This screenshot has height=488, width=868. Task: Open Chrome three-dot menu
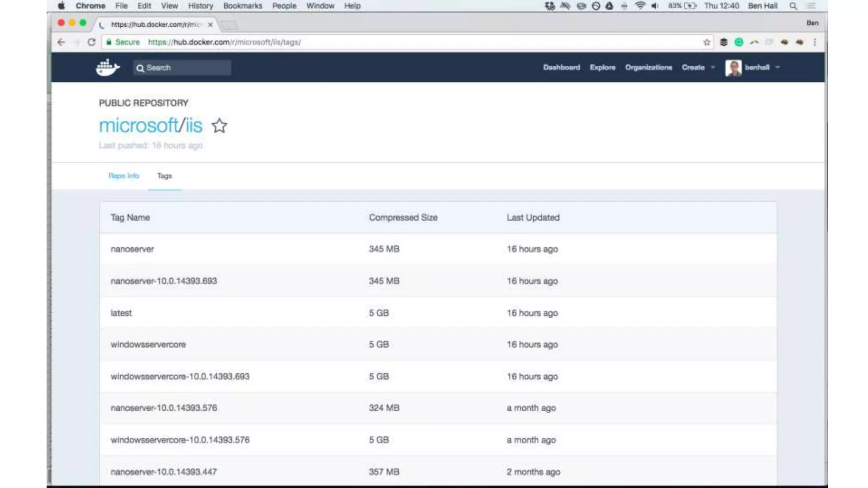[815, 42]
